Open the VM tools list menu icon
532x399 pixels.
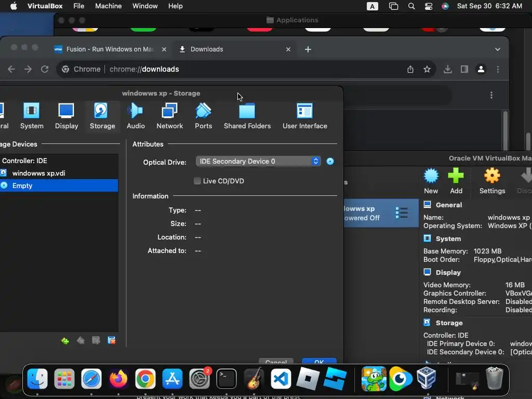[x=402, y=212]
